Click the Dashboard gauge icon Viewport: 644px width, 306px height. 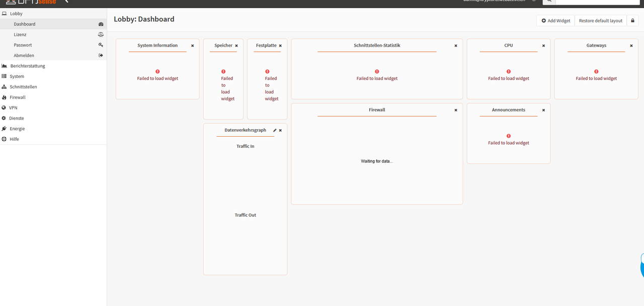[101, 24]
